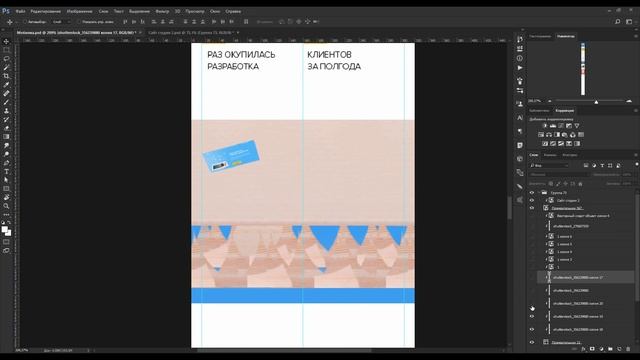Open the Layers panel flyout menu
640x360 pixels.
point(636,155)
